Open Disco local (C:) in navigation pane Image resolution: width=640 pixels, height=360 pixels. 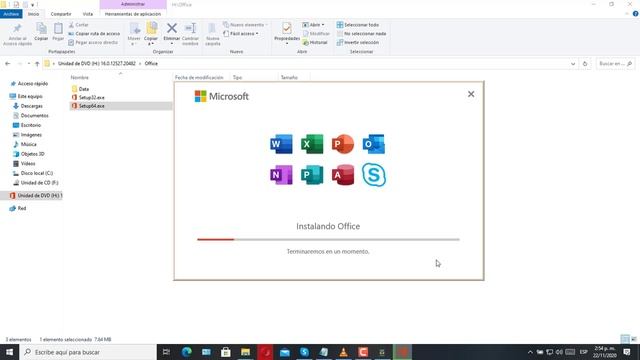(x=33, y=173)
